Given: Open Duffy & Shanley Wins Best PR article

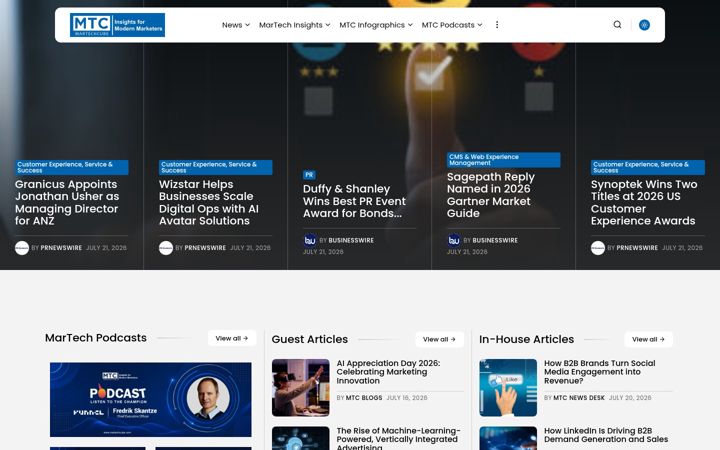Looking at the screenshot, I should [x=354, y=201].
